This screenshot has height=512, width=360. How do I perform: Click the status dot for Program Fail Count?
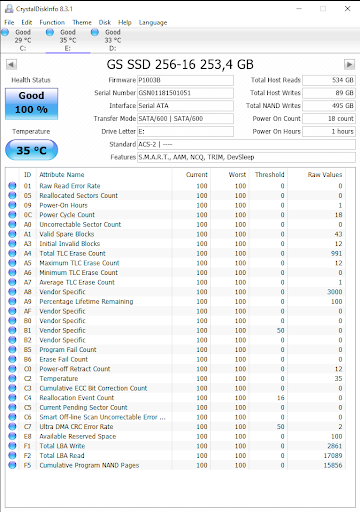[12, 350]
